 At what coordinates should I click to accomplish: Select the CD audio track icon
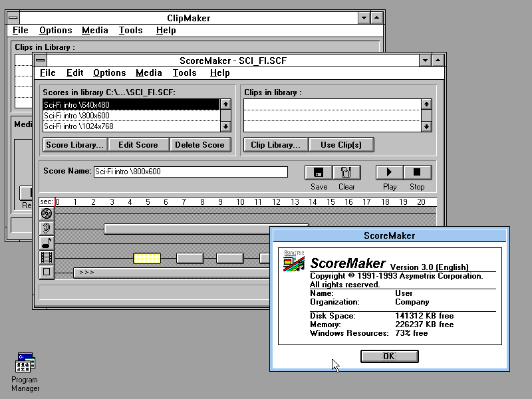pyautogui.click(x=47, y=213)
